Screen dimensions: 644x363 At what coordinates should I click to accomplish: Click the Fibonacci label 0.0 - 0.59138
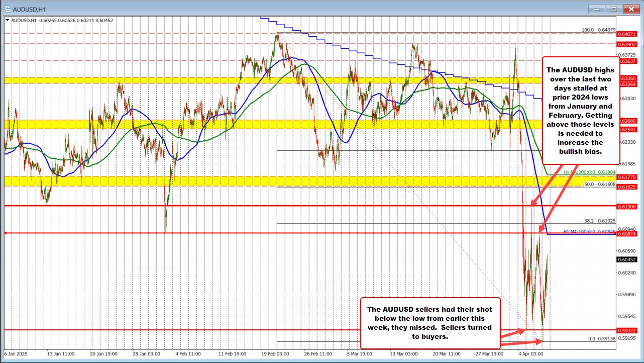coord(601,339)
